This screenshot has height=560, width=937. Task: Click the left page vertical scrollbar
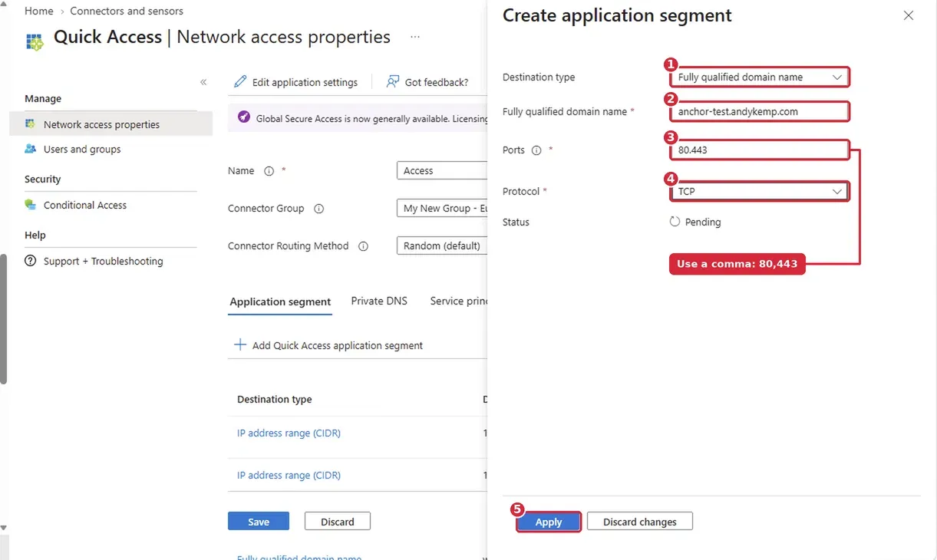click(x=4, y=318)
